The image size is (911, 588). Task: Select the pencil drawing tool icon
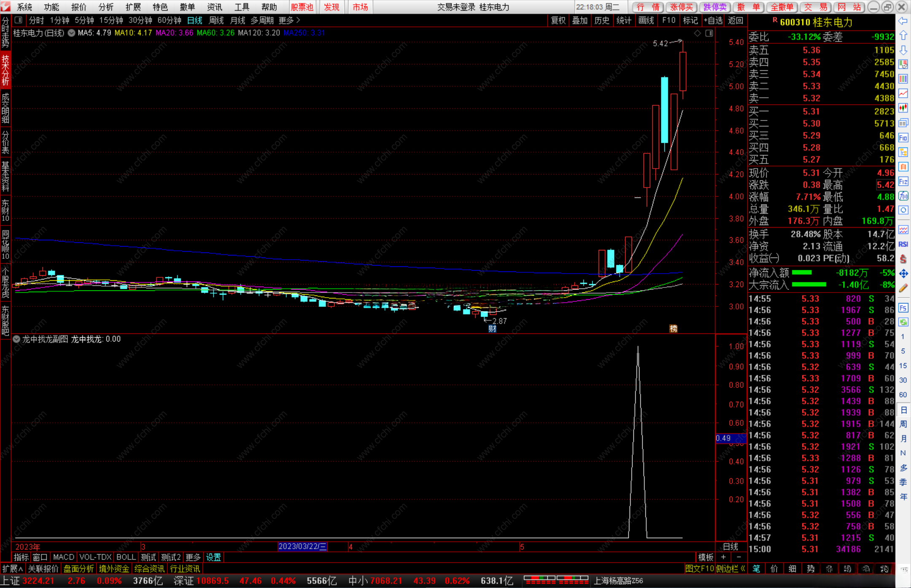(903, 288)
